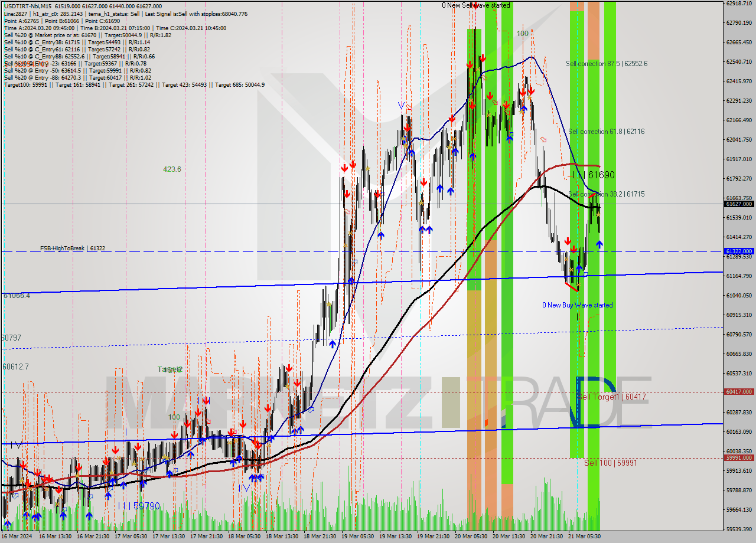
Task: Click the '19 Mar 05:30' time axis label
Action: (x=356, y=537)
